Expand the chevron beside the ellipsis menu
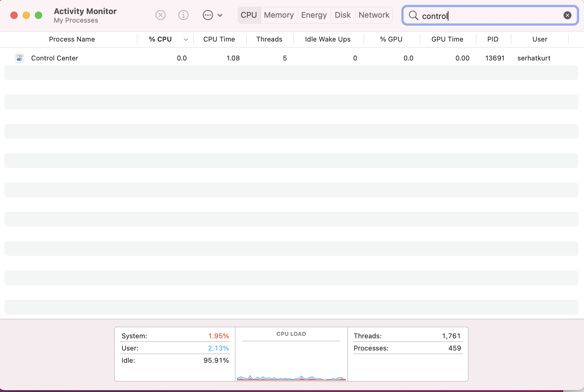 220,15
